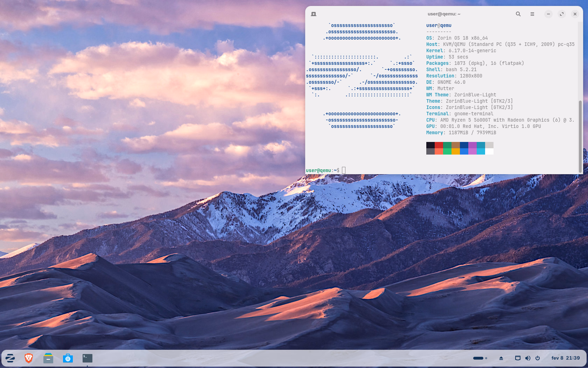Click 'Kernel: 6.17.0-14-generic' text
Image resolution: width=588 pixels, height=368 pixels.
coord(461,51)
